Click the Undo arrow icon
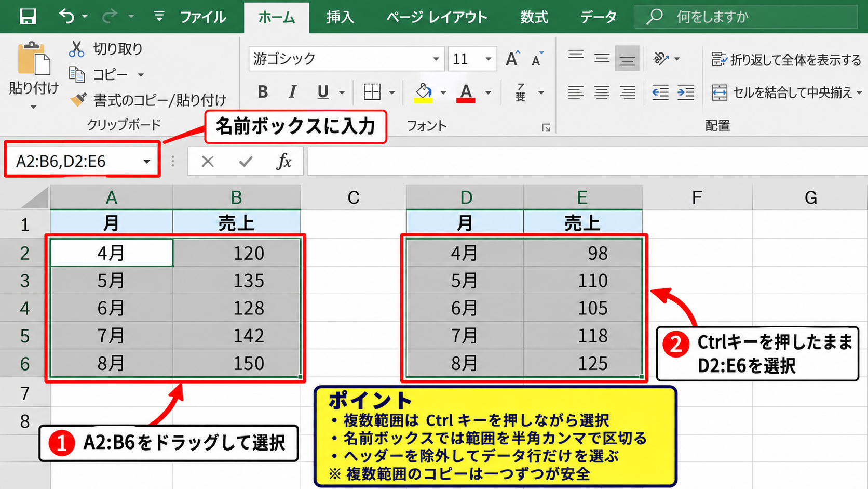 tap(67, 16)
